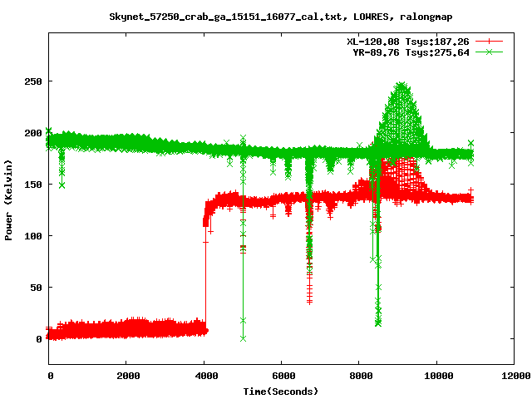Click x-axis tick label 12000
532x399 pixels.
coord(516,376)
